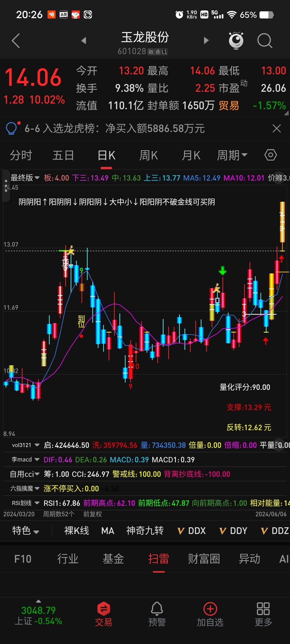Tap the 上证 3048.79 index ticker

[x=38, y=615]
